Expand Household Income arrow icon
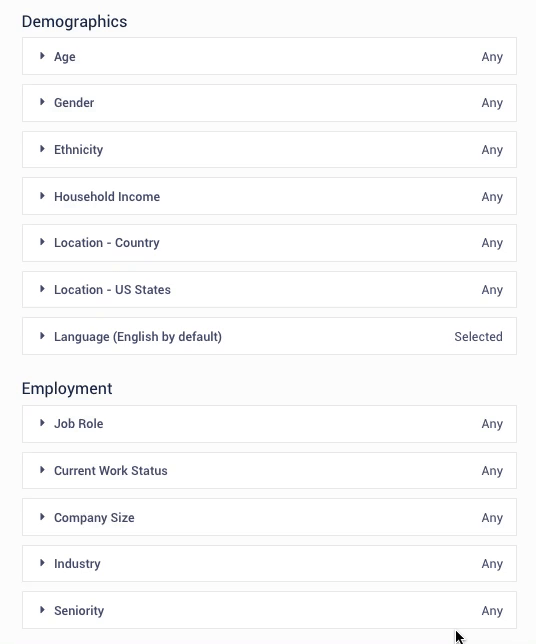The image size is (536, 644). click(42, 196)
